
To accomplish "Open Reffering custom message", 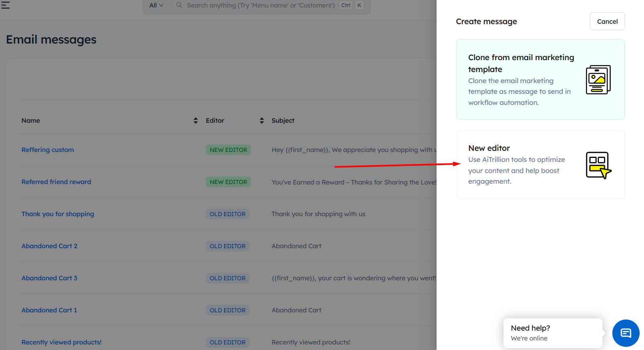I will [x=47, y=150].
